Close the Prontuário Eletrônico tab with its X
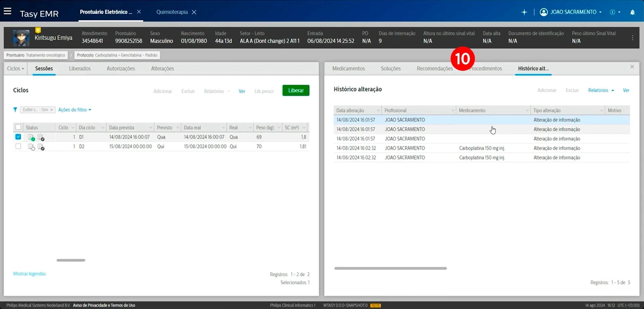Screen dimensions: 644x309 139,12
